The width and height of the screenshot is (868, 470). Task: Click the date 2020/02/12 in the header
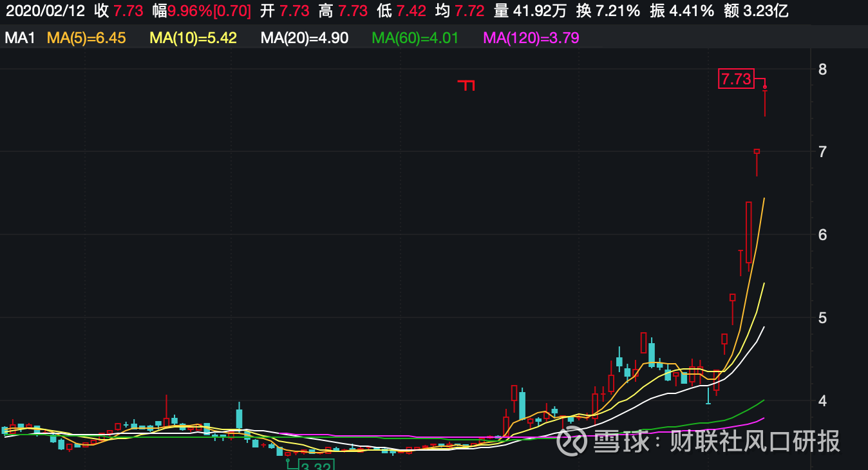point(45,10)
